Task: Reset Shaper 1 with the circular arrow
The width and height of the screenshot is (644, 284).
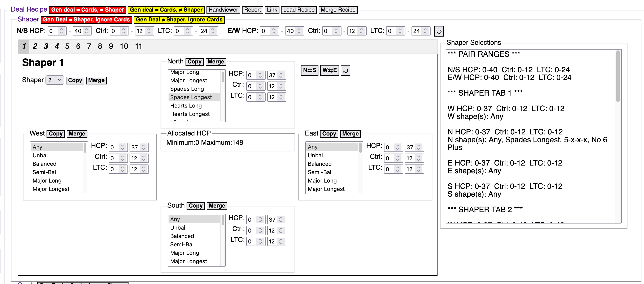Action: (x=345, y=70)
